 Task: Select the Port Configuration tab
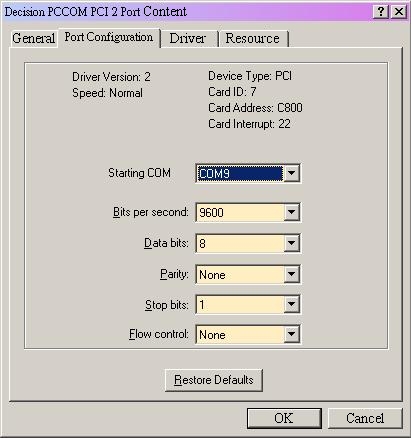pos(109,37)
